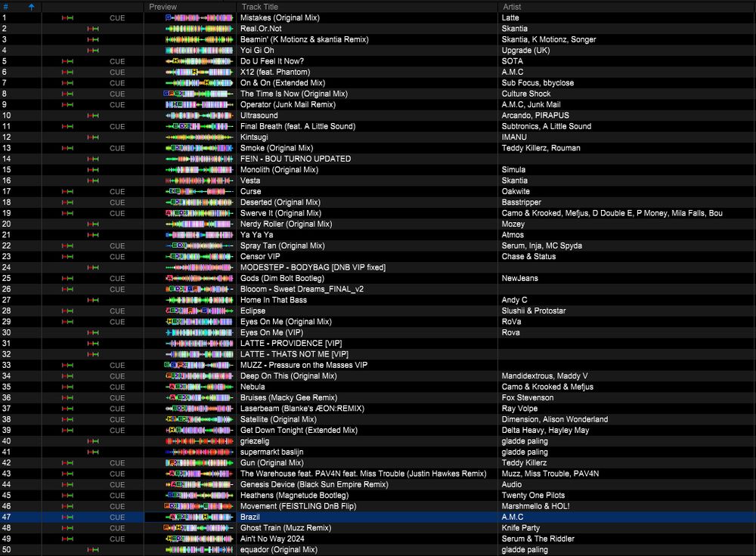Click the CUE label on Swerve It row
This screenshot has width=756, height=556.
point(117,214)
